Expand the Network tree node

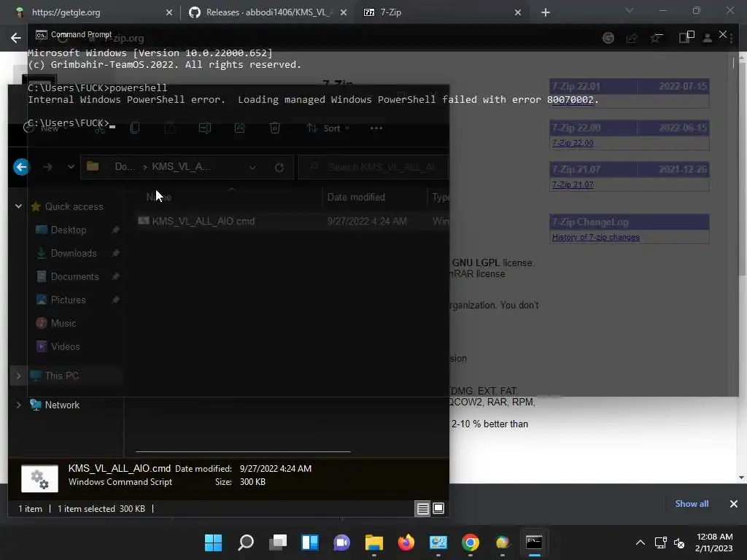(x=18, y=405)
